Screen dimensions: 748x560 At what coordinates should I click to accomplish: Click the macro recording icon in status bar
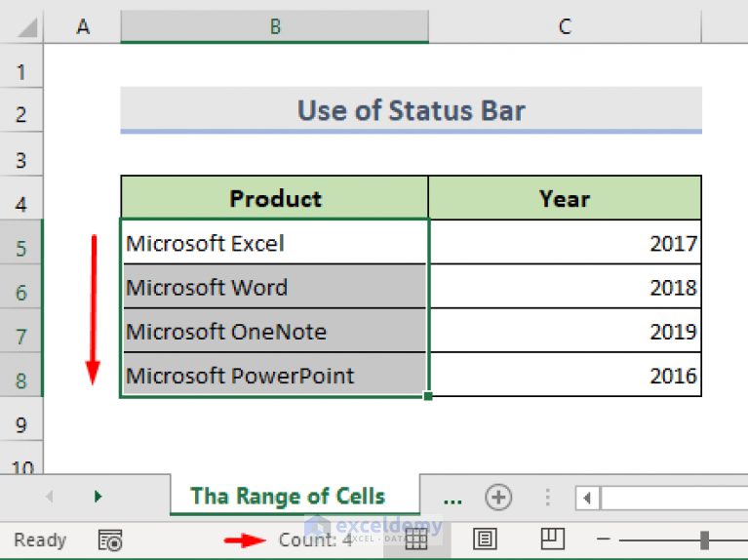tap(110, 540)
